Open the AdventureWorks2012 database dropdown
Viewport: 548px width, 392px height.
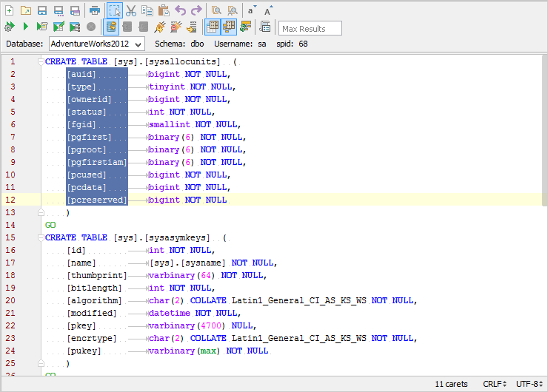[97, 44]
